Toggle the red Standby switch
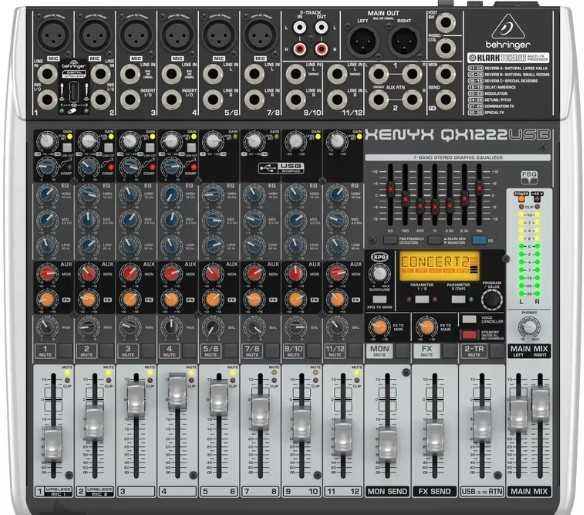Screen dimensions: 584x515 pos(469,334)
